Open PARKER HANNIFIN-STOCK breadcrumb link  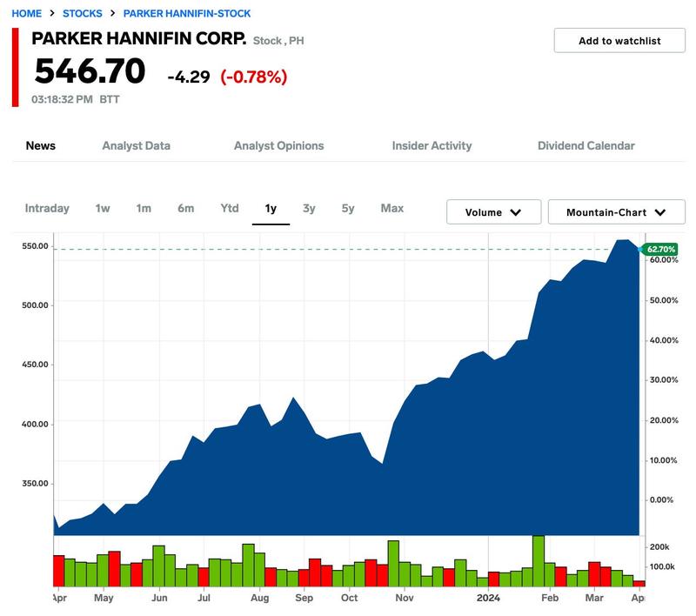tap(187, 13)
